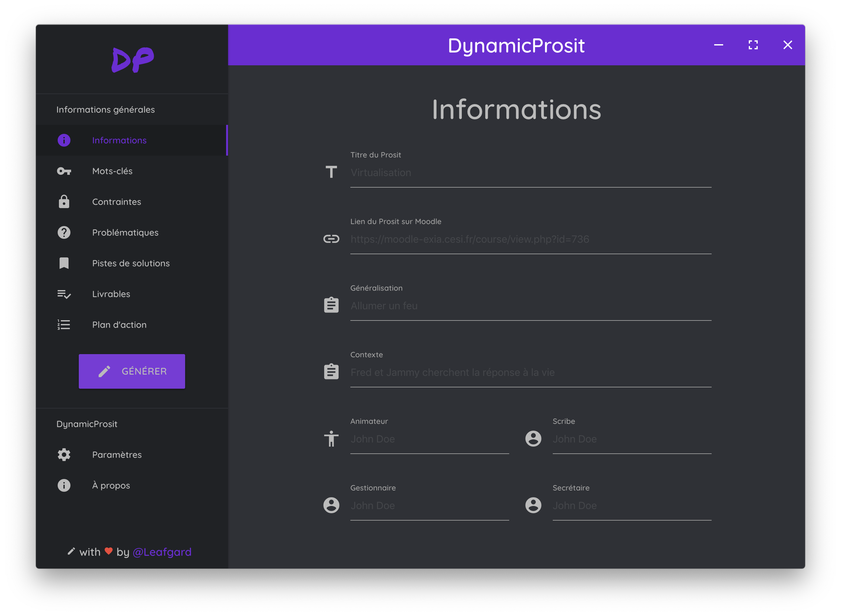Click the gear icon for Paramètres
Screen dimensions: 841x616
tap(64, 455)
